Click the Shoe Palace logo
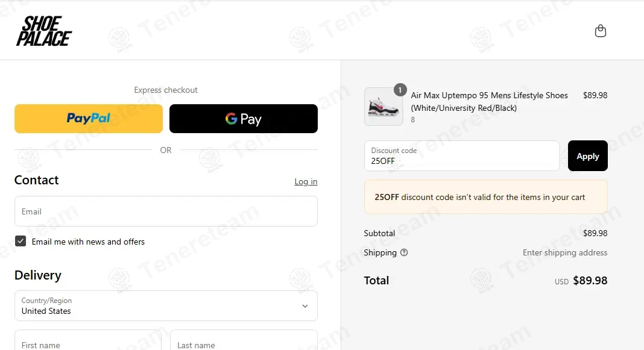This screenshot has height=350, width=644. (x=43, y=31)
